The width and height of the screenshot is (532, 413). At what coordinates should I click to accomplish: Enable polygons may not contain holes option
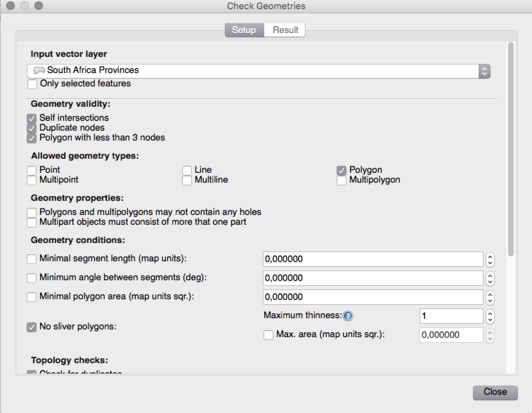[x=32, y=212]
